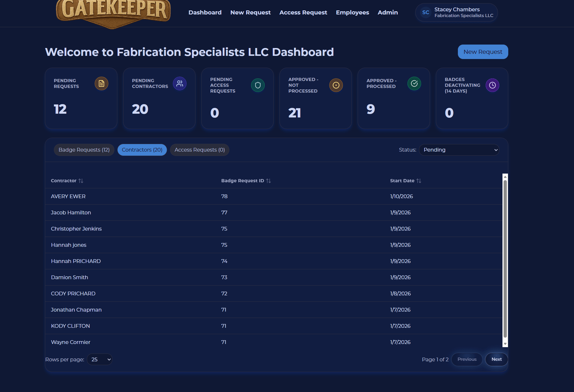Click the Pending Access Requests shield icon
574x392 pixels.
(258, 85)
